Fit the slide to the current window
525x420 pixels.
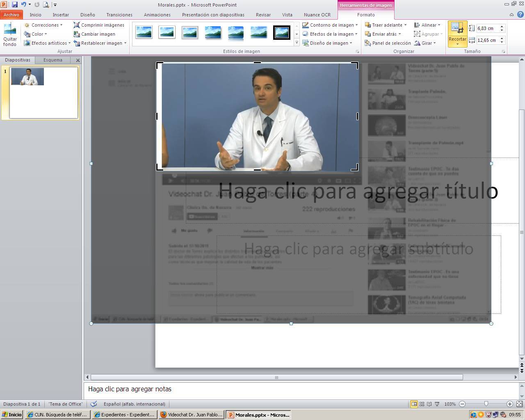[x=518, y=404]
